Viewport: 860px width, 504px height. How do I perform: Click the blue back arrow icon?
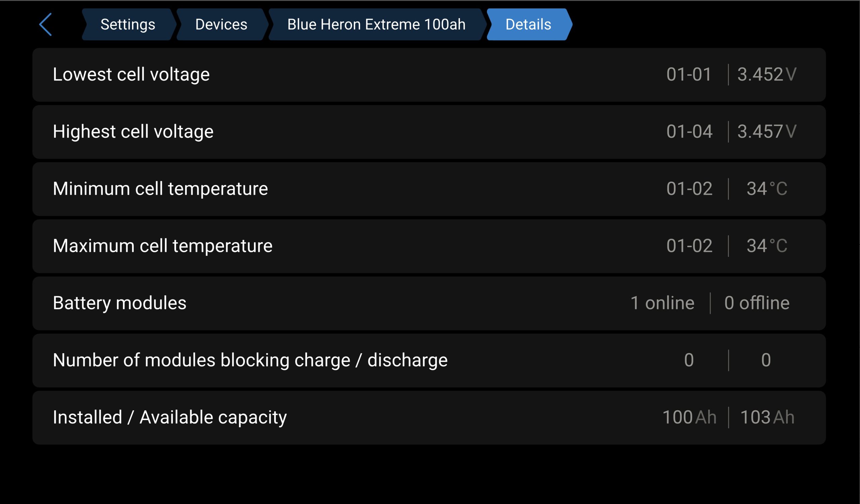[x=45, y=25]
